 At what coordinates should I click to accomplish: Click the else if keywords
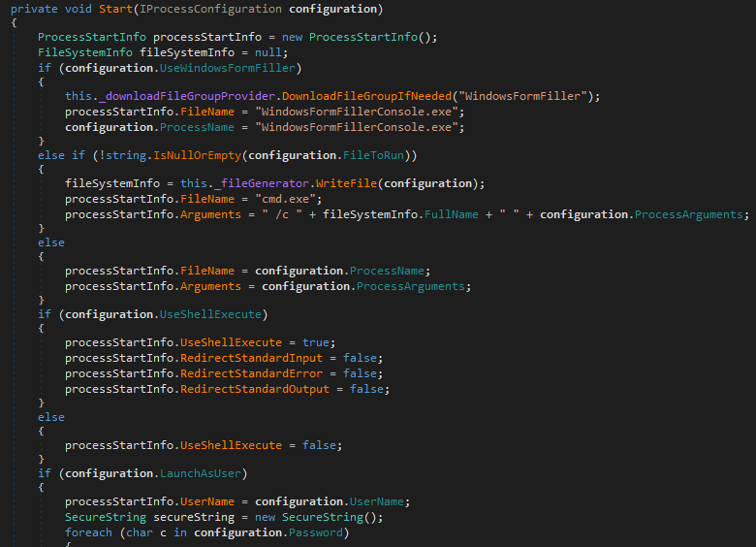[61, 155]
